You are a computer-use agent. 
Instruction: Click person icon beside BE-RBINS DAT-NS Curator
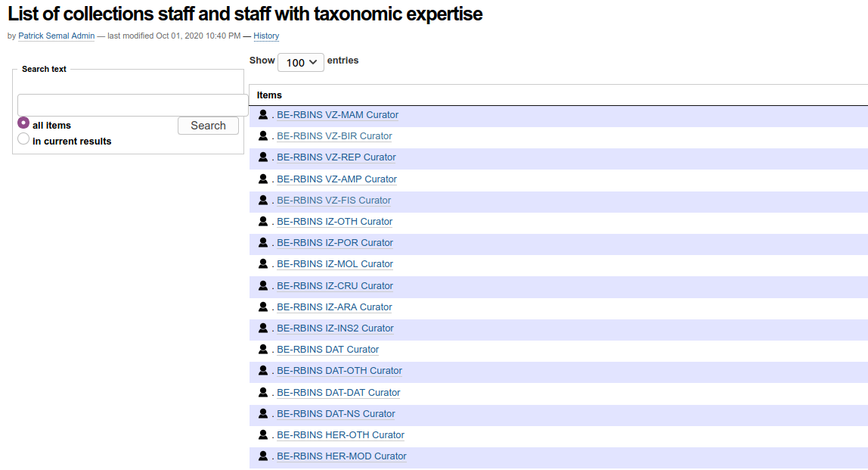[x=263, y=414]
